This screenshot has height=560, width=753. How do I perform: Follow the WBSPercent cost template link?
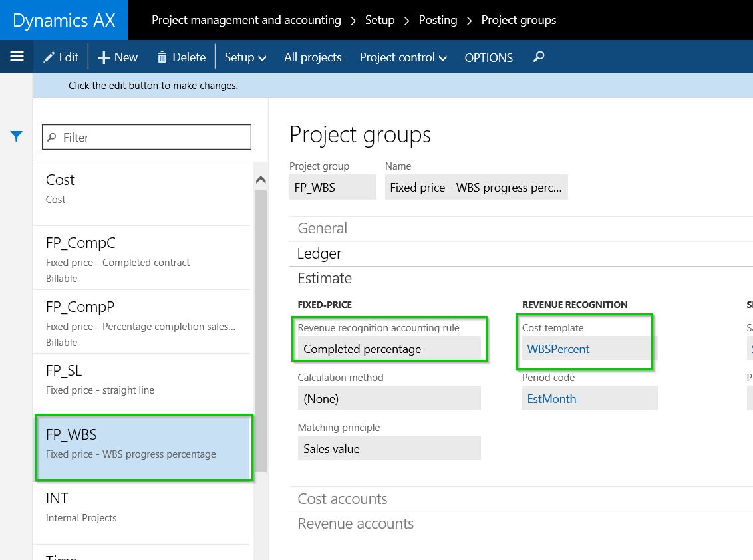[x=559, y=349]
